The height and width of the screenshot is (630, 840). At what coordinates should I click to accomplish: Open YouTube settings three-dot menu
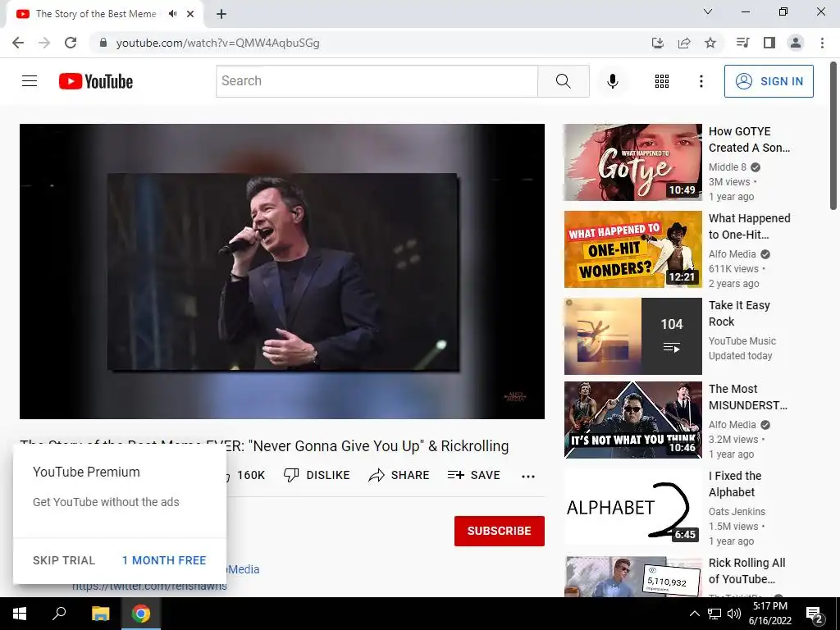click(701, 81)
